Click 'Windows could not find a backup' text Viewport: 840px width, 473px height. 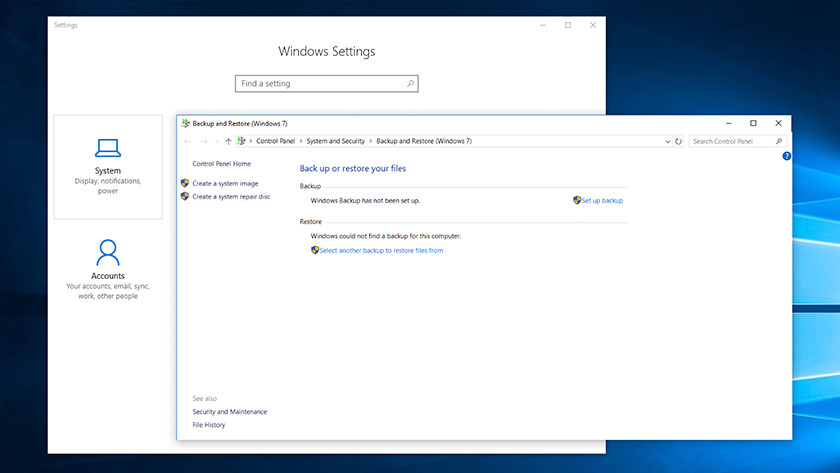pos(386,236)
